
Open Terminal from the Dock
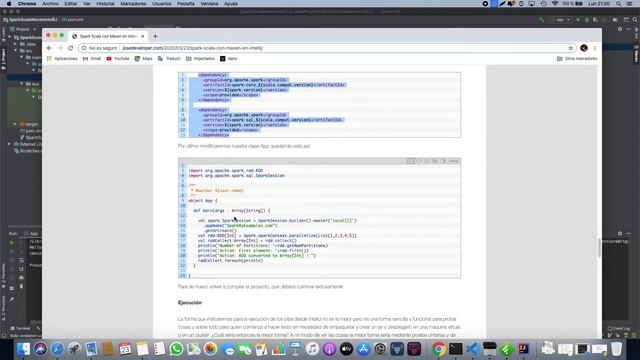(456, 349)
